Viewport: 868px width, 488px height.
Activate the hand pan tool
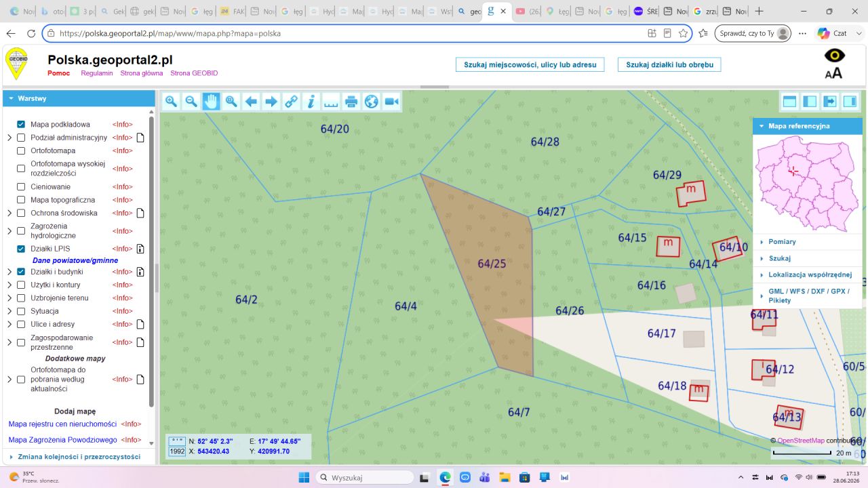point(211,102)
